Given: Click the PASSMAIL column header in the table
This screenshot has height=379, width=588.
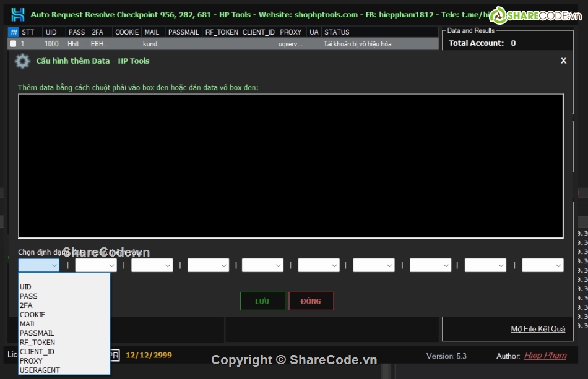Looking at the screenshot, I should 183,32.
